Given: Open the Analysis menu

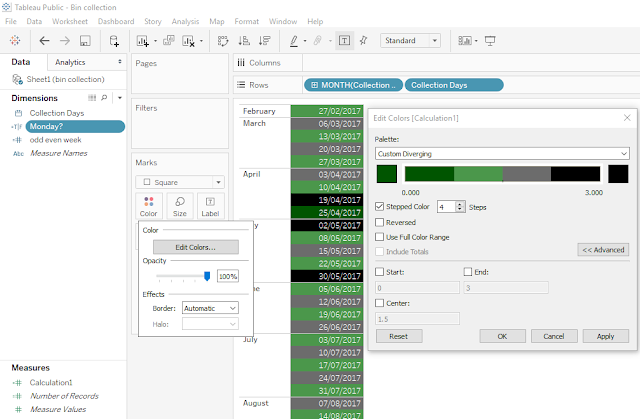Looking at the screenshot, I should [185, 21].
